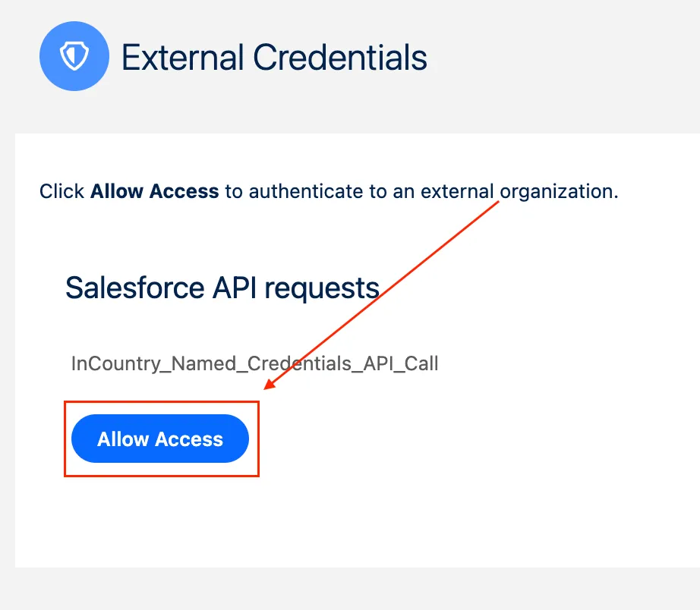
Task: Click bold Allow Access text in instructions
Action: coord(154,191)
